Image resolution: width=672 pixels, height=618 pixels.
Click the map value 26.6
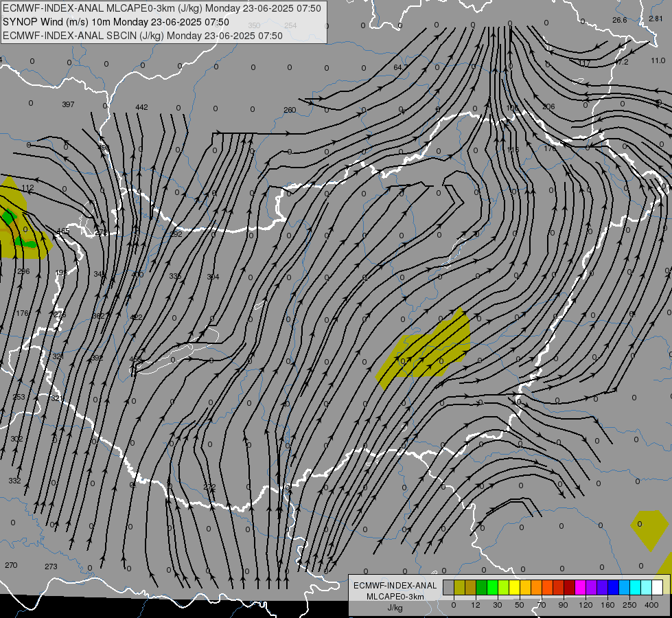tap(619, 20)
